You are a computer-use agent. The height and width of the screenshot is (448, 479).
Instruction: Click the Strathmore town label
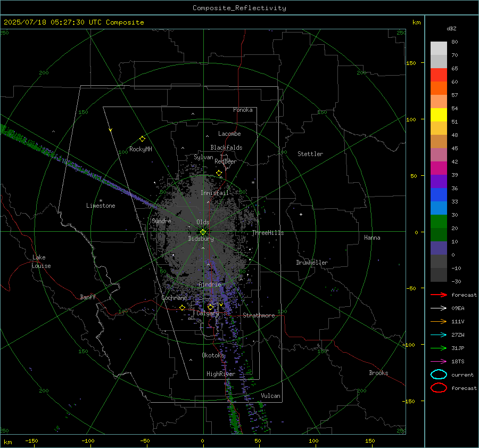tap(259, 315)
